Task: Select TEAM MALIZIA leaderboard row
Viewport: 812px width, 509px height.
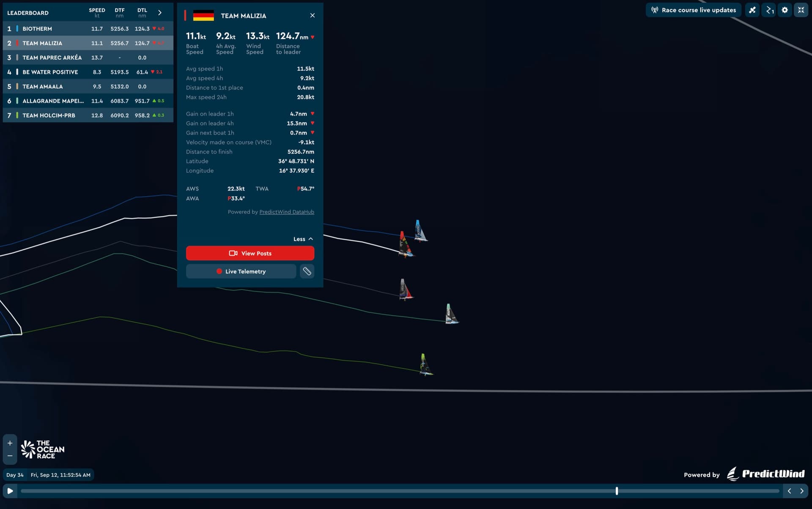Action: 88,43
